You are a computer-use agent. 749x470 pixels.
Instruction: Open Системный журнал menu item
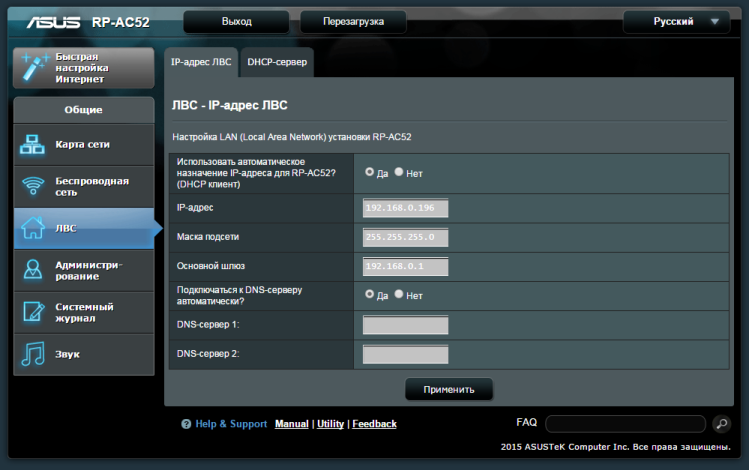pyautogui.click(x=84, y=313)
